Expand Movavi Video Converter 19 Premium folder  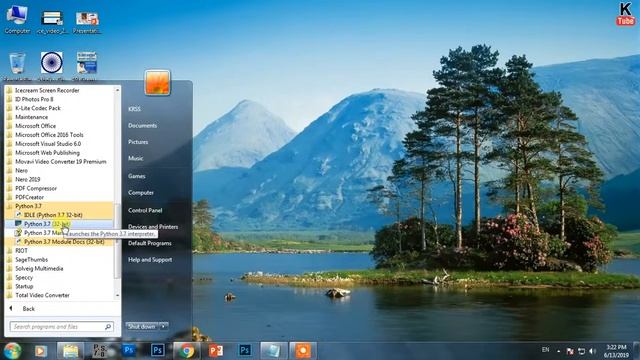click(x=59, y=162)
